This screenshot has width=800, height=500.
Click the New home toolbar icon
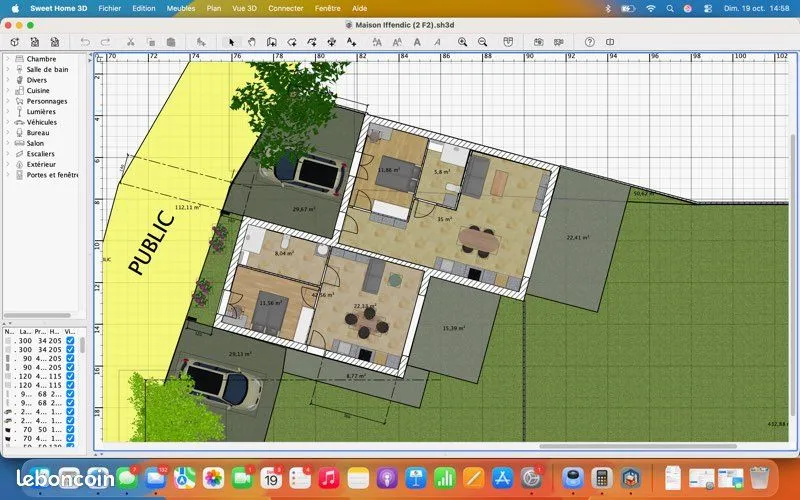click(15, 42)
